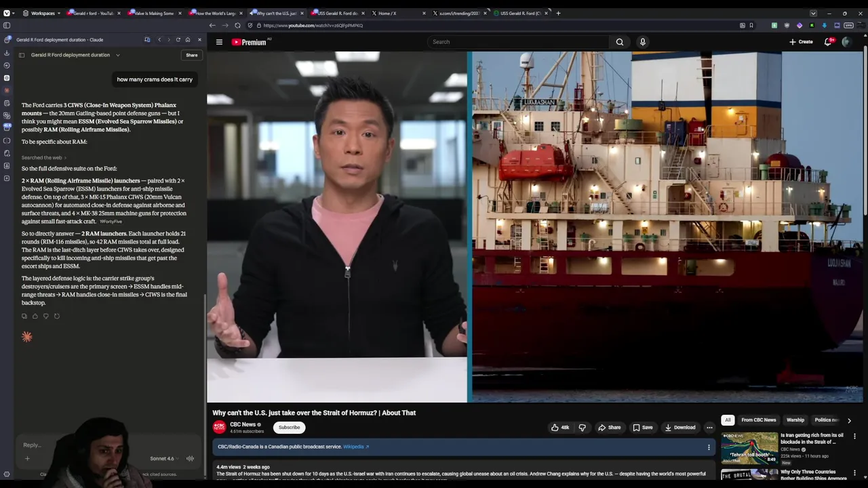Subscribe to CBC News channel
Image resolution: width=868 pixels, height=488 pixels.
[x=289, y=427]
